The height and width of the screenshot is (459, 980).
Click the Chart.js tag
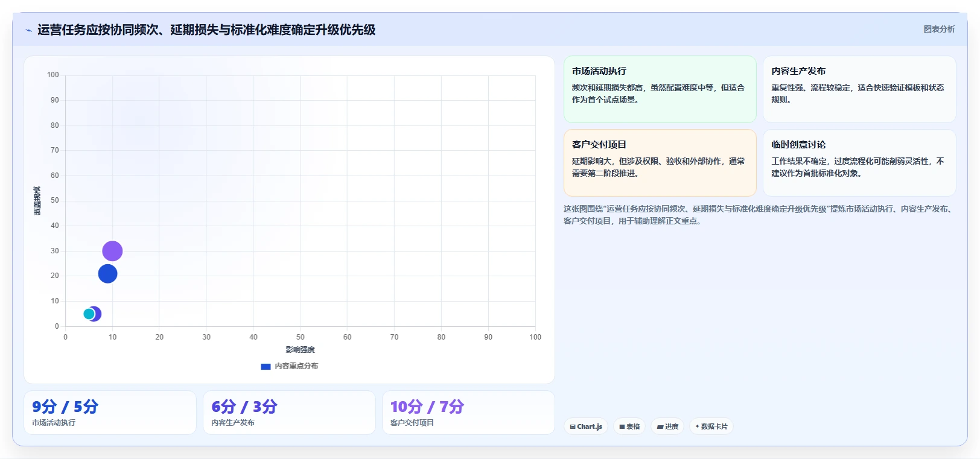pos(586,426)
